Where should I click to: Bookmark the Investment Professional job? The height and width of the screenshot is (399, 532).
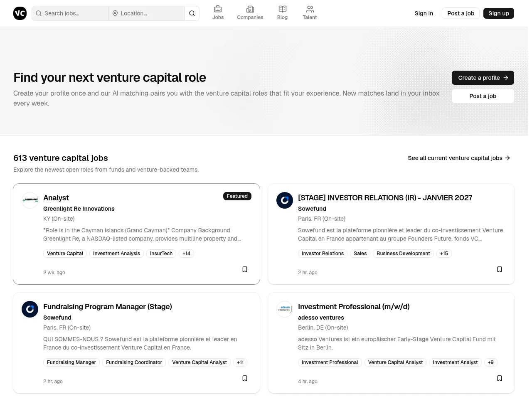(500, 378)
